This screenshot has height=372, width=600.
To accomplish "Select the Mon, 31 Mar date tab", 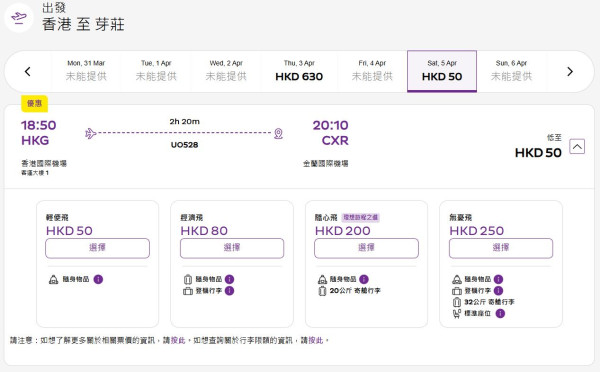I will click(x=86, y=71).
